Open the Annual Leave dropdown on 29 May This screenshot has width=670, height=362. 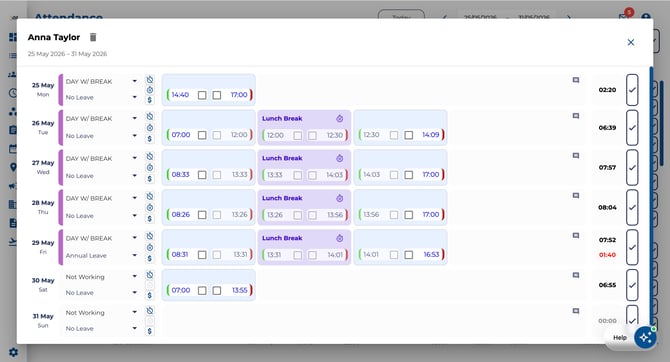click(101, 255)
